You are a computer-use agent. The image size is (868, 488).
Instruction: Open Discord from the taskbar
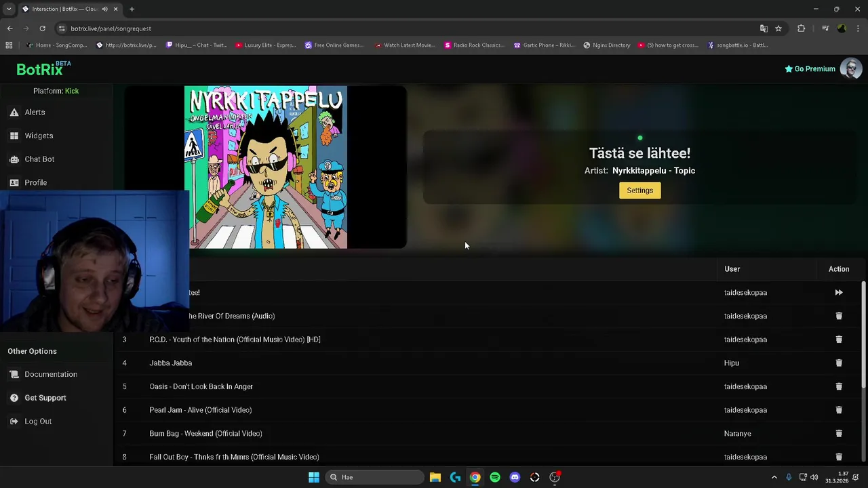[515, 477]
